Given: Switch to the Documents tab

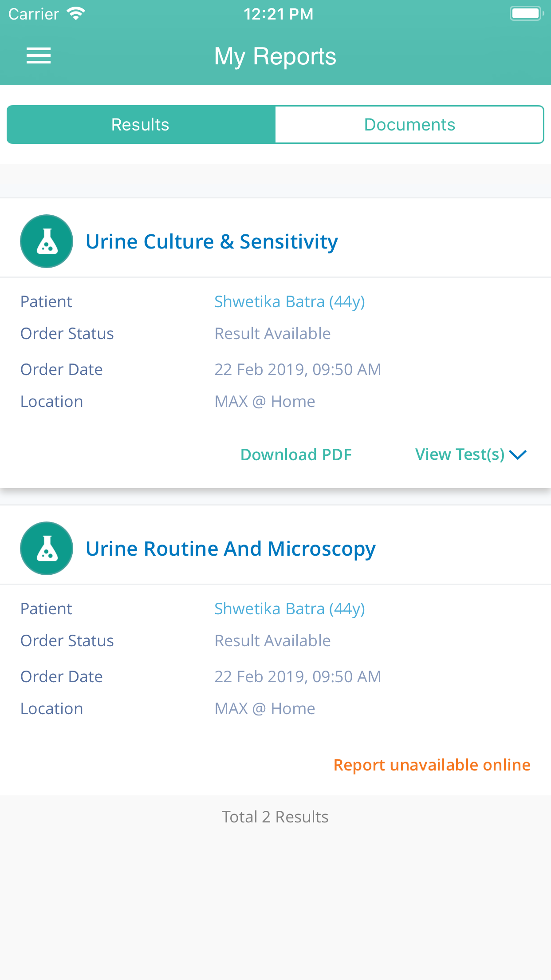Looking at the screenshot, I should pos(409,124).
